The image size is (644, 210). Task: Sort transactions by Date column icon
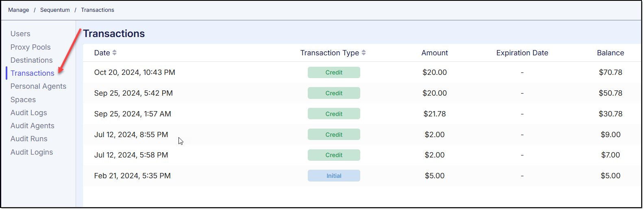pyautogui.click(x=114, y=53)
